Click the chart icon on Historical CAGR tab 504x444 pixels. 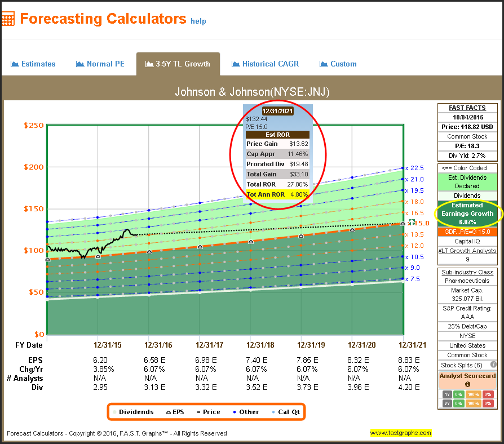pyautogui.click(x=236, y=64)
